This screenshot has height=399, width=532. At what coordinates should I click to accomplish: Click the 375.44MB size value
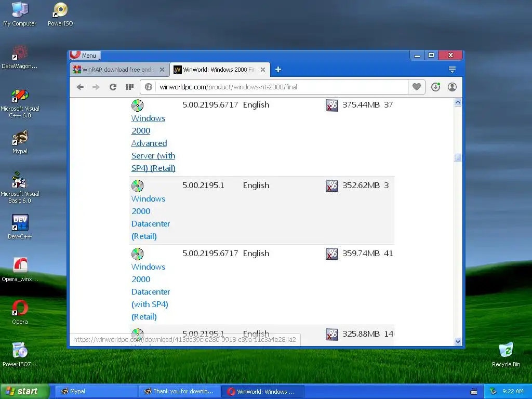pos(361,105)
